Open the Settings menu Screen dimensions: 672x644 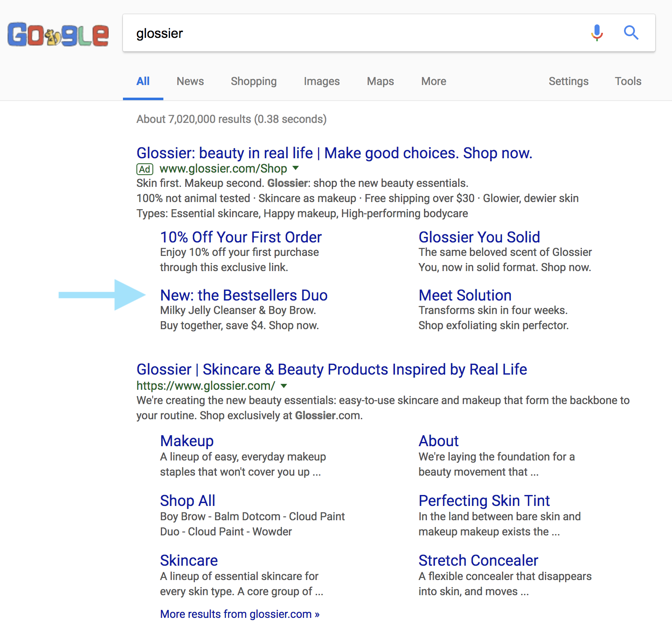pos(568,81)
